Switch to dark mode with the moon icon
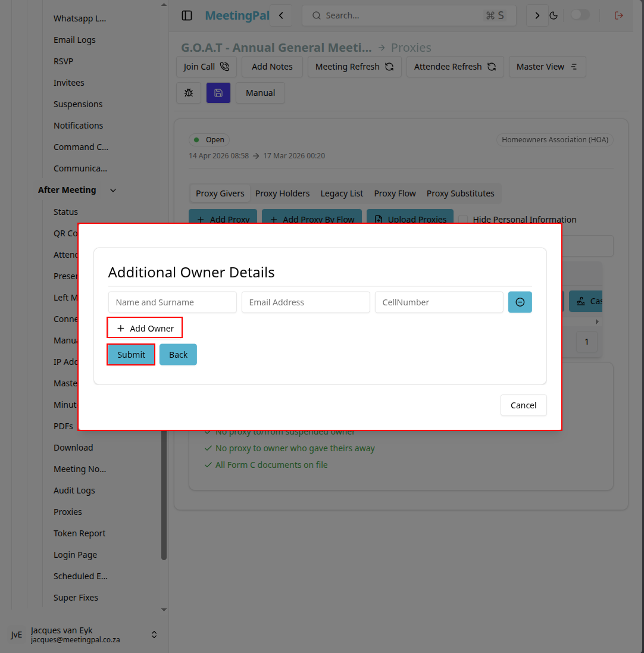The height and width of the screenshot is (653, 644). 554,15
